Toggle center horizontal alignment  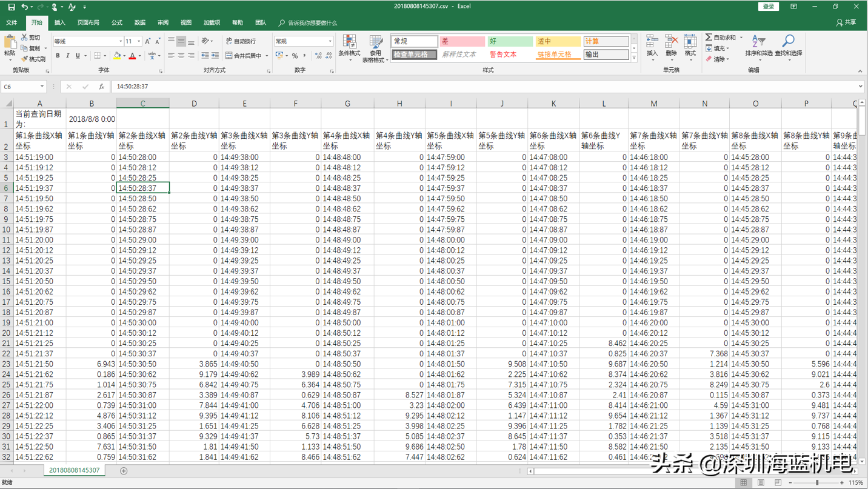[x=181, y=56]
